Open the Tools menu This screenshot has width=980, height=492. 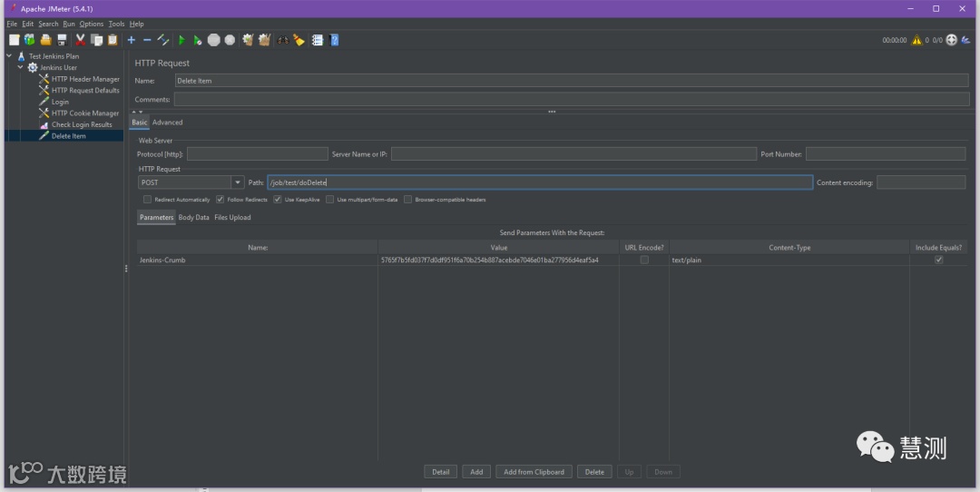tap(116, 24)
